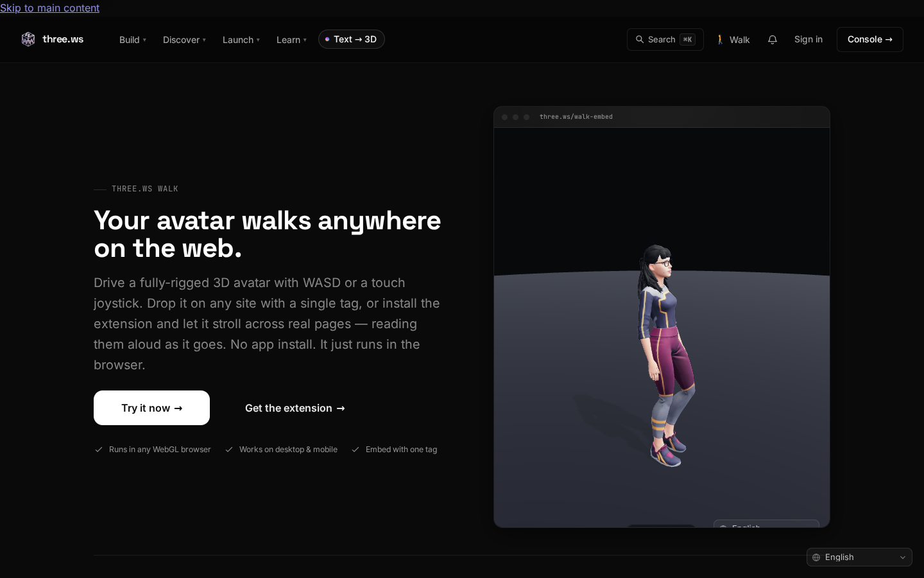Click the ⌘K shortcut badge
924x578 pixels.
(687, 39)
